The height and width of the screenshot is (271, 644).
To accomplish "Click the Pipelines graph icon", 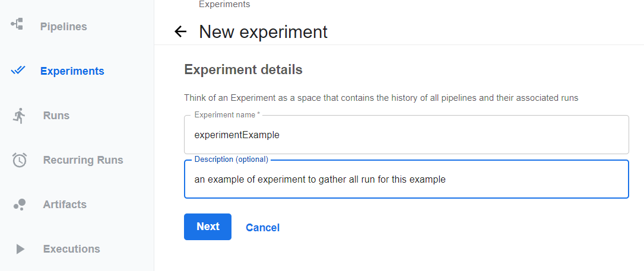I will pos(17,24).
